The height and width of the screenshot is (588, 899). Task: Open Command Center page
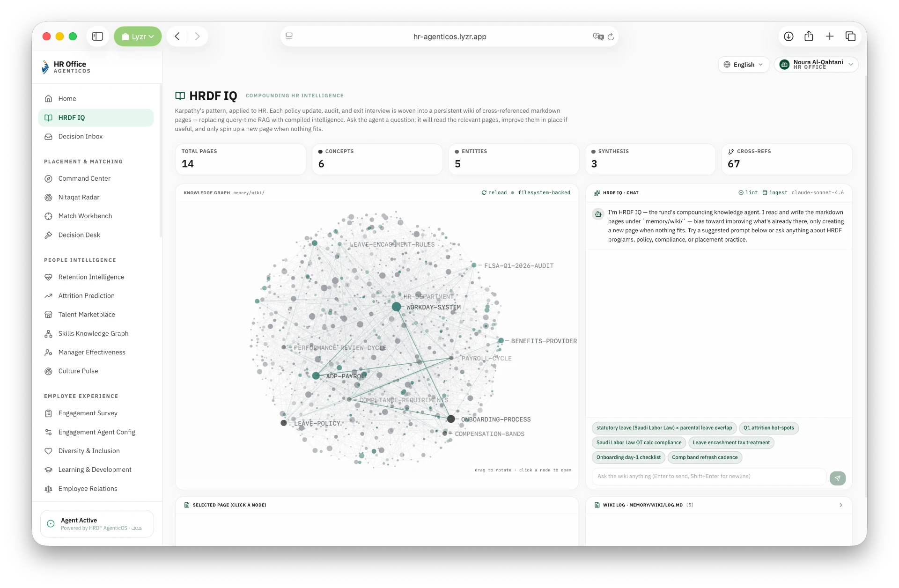(x=96, y=179)
